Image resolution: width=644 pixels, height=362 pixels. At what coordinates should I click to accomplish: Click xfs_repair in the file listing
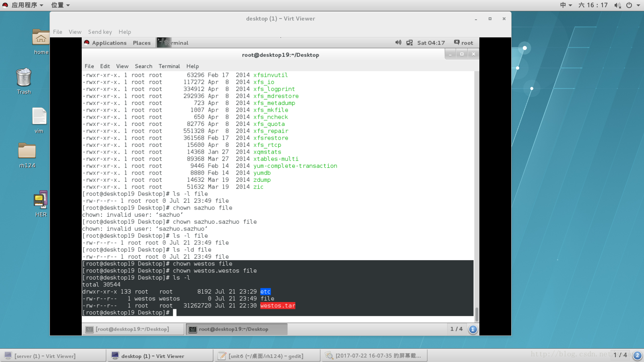[x=271, y=131]
